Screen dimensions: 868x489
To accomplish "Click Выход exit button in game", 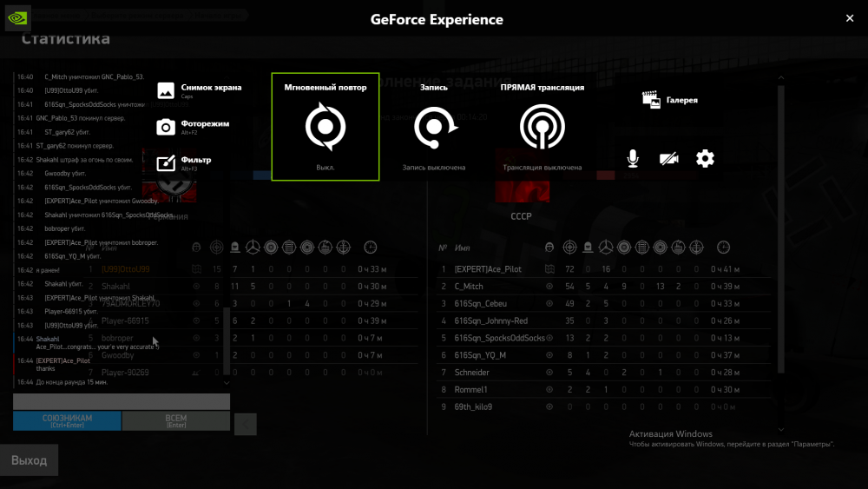I will click(29, 460).
